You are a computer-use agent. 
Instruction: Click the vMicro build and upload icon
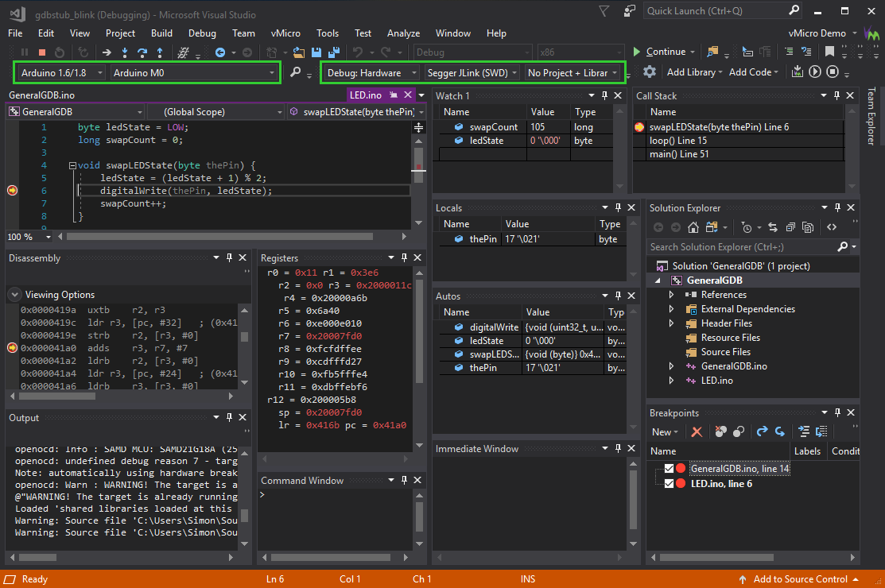(x=797, y=72)
